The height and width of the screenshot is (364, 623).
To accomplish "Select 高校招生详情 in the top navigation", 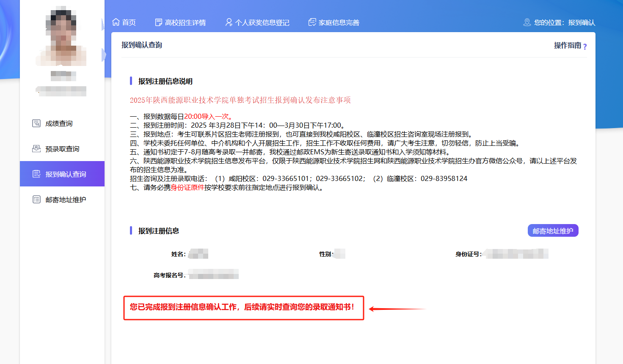I will click(185, 22).
